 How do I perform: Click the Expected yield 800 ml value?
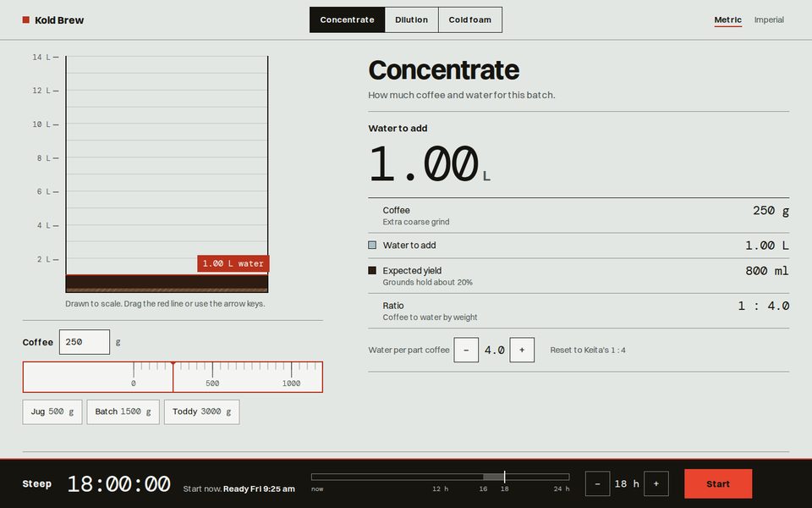point(767,271)
